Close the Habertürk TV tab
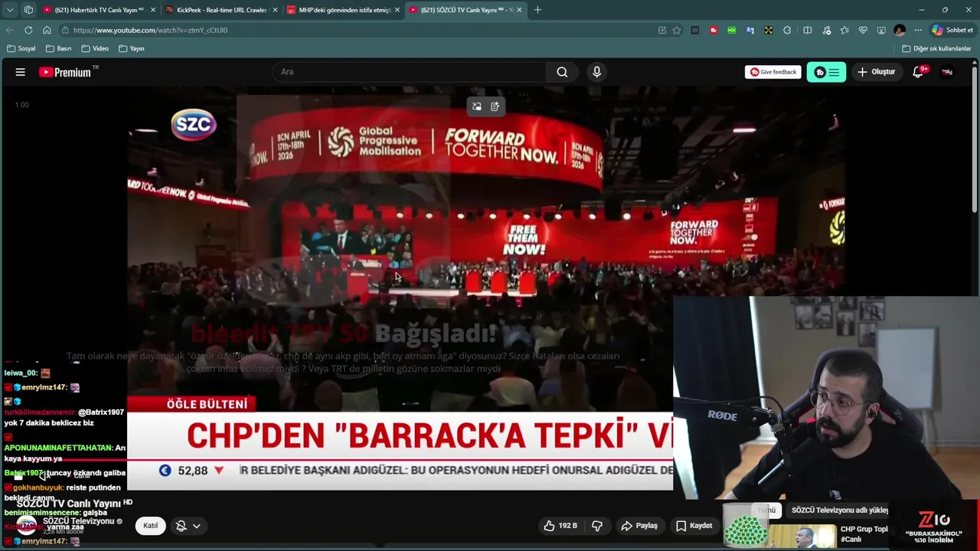The width and height of the screenshot is (980, 551). click(153, 10)
